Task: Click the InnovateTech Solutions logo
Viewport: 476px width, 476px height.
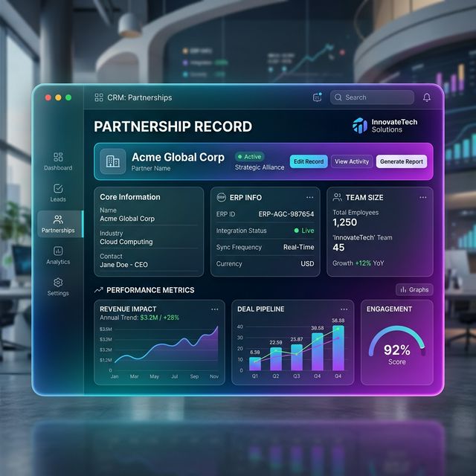Action: (x=385, y=126)
